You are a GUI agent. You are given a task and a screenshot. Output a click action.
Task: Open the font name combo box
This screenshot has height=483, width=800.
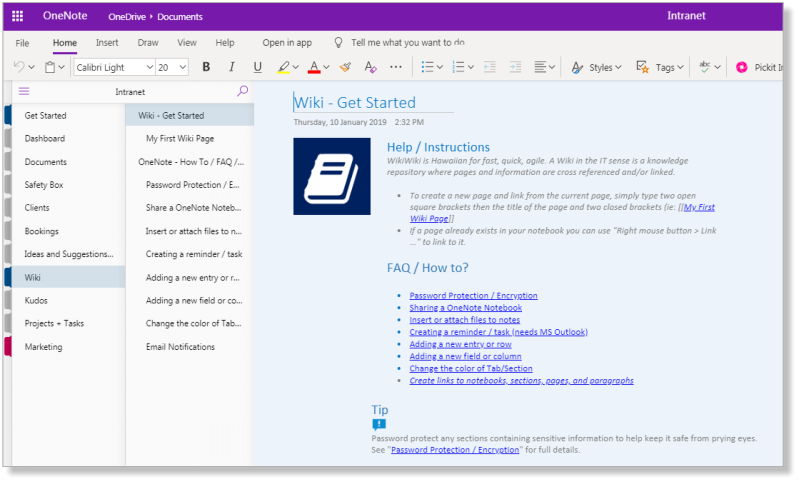point(114,67)
